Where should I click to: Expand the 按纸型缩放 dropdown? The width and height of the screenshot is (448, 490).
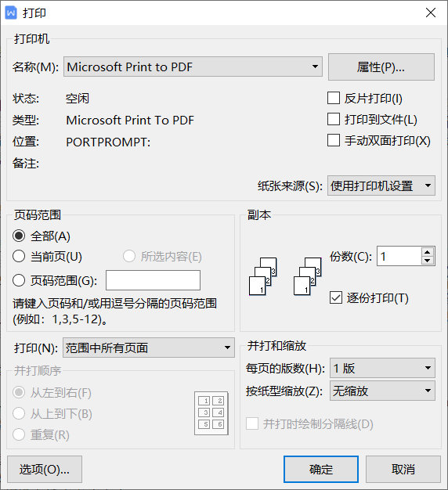[382, 391]
